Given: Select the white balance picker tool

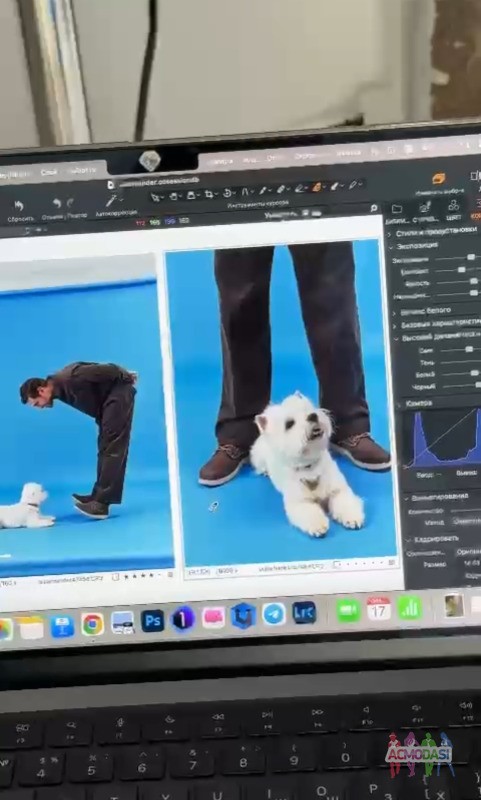Looking at the screenshot, I should tap(262, 191).
